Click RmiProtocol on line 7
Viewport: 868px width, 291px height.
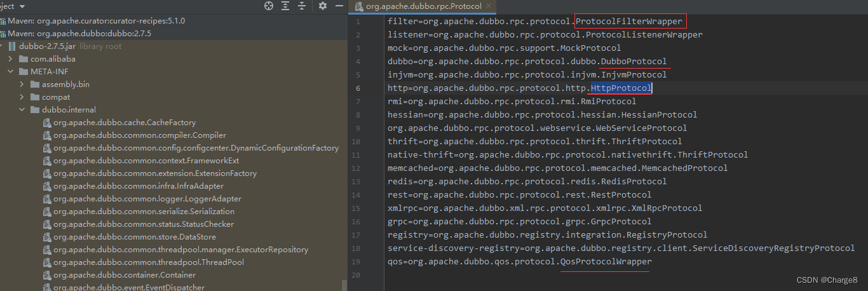click(x=609, y=101)
